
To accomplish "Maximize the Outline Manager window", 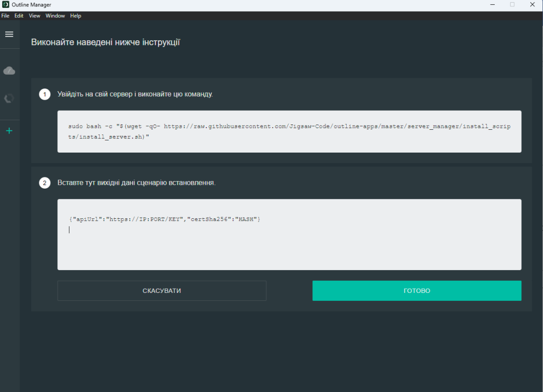I will point(512,5).
